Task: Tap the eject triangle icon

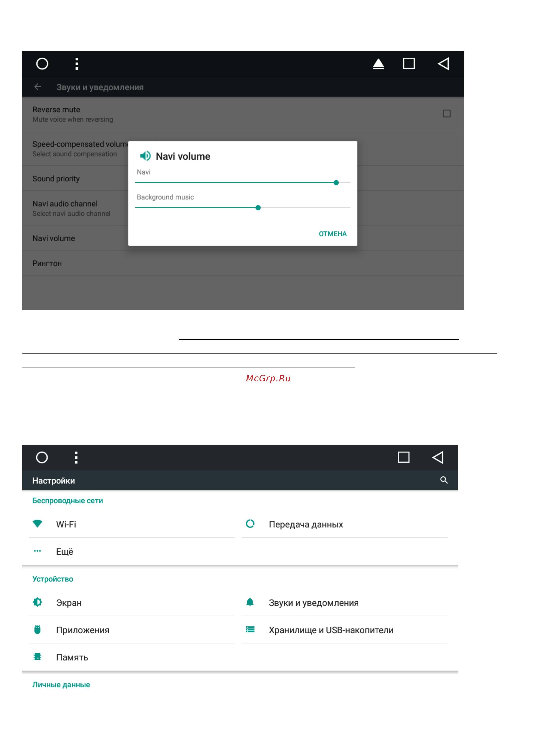Action: click(x=378, y=64)
